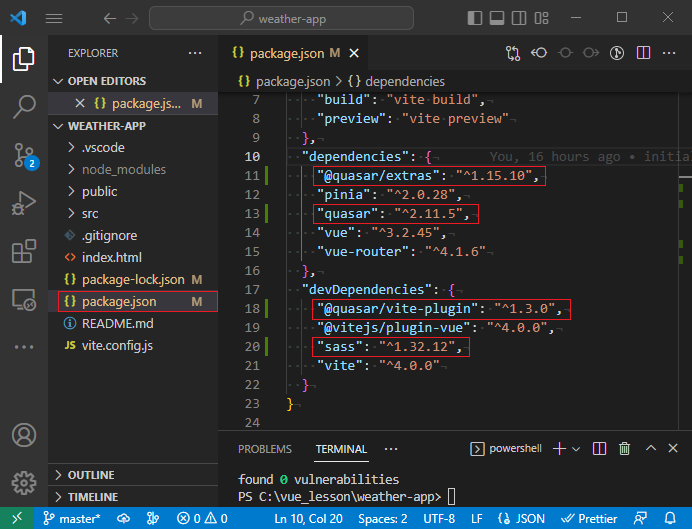The image size is (692, 529).
Task: Toggle the primary side bar layout
Action: [x=475, y=18]
